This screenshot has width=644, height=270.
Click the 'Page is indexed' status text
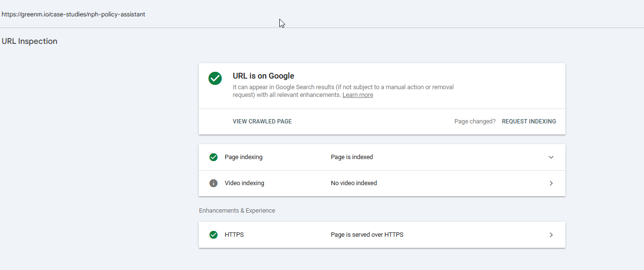tap(352, 157)
